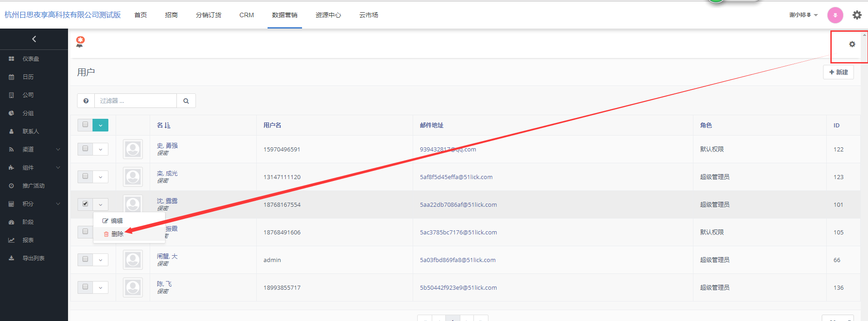The image size is (868, 321).
Task: Uncheck the checkbox for user 18768167554
Action: pos(85,204)
